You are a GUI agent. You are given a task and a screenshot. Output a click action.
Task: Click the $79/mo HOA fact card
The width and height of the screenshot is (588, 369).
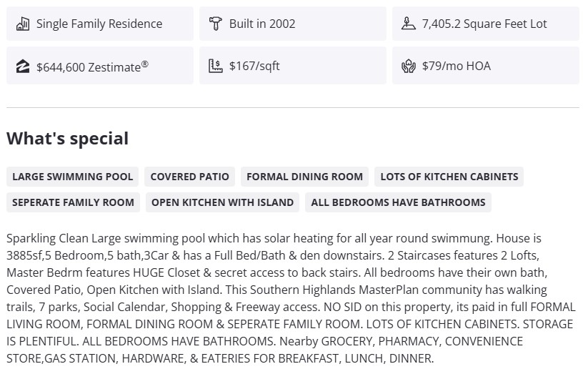click(x=485, y=66)
